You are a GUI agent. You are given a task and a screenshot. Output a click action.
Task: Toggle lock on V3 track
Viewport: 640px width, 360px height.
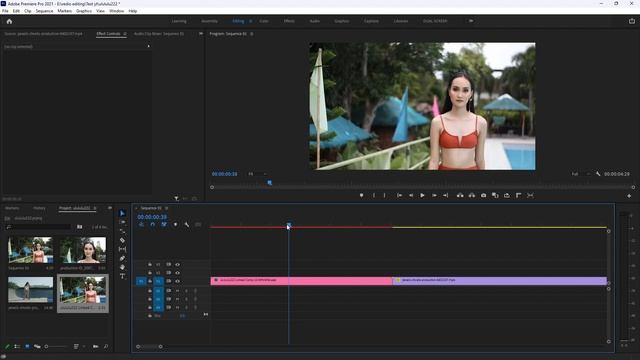[150, 264]
